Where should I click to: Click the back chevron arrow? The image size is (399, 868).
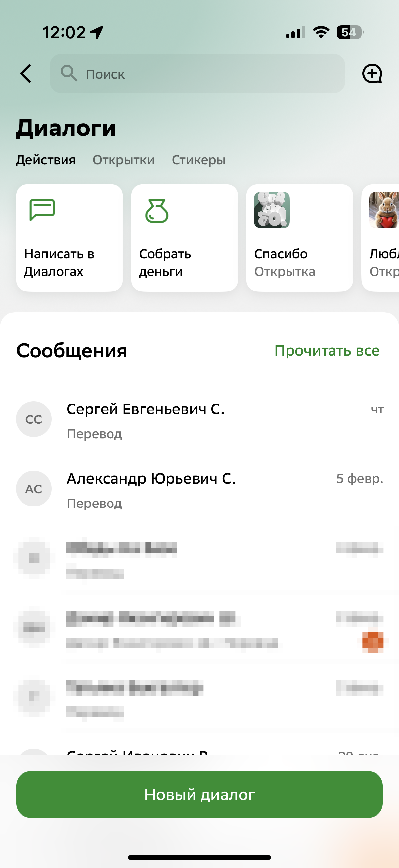pos(26,74)
